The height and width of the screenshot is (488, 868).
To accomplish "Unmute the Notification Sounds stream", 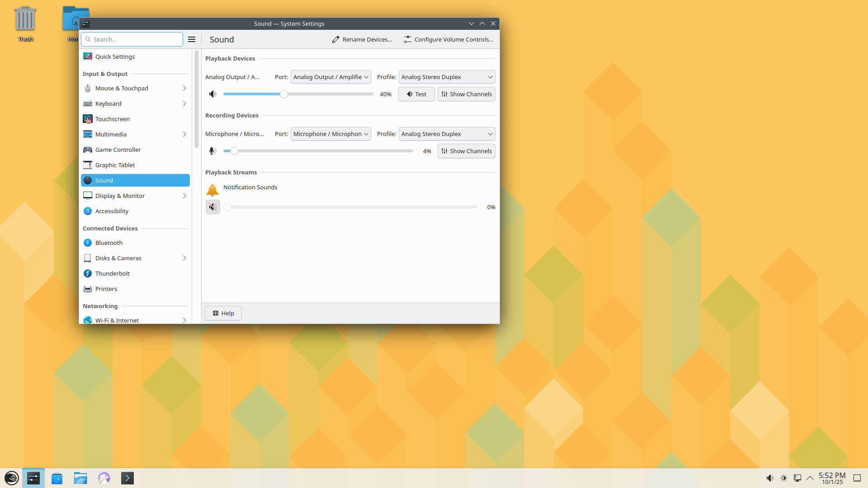I will tap(212, 207).
